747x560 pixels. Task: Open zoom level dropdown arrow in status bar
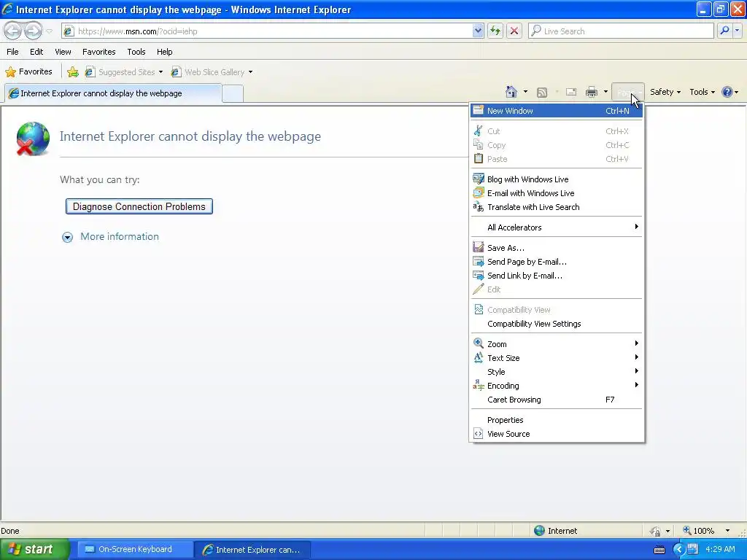pyautogui.click(x=727, y=531)
